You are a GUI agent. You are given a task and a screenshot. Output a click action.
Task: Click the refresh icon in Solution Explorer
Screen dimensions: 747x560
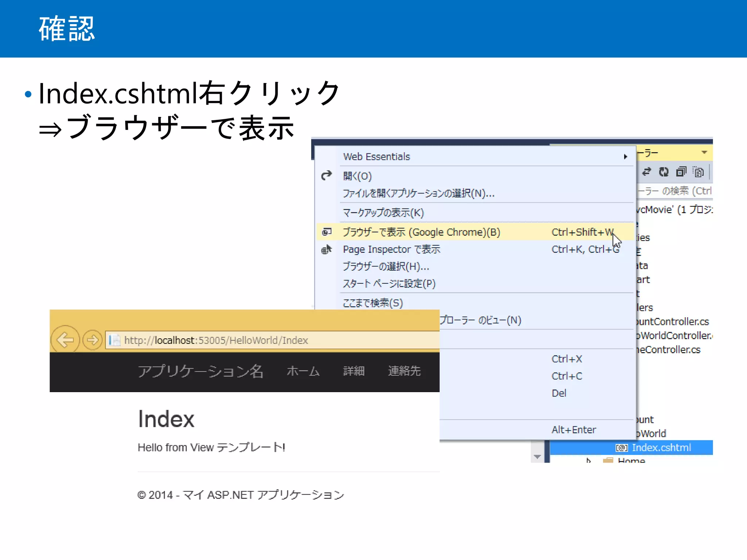[x=664, y=172]
